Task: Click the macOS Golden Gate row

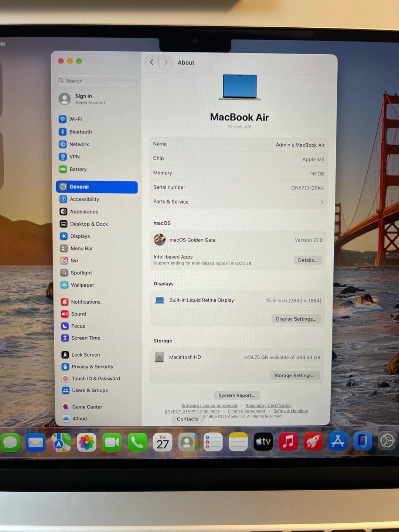Action: point(238,240)
